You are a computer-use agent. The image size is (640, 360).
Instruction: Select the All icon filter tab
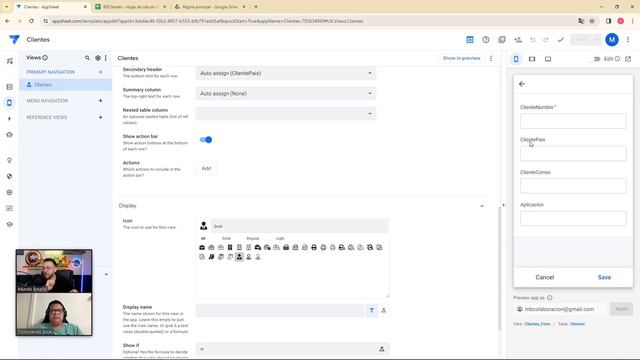(x=203, y=238)
